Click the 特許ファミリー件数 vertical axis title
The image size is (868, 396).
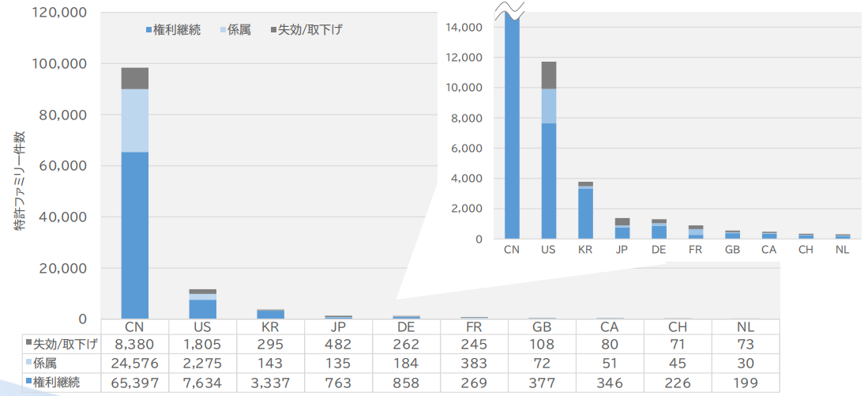point(20,181)
